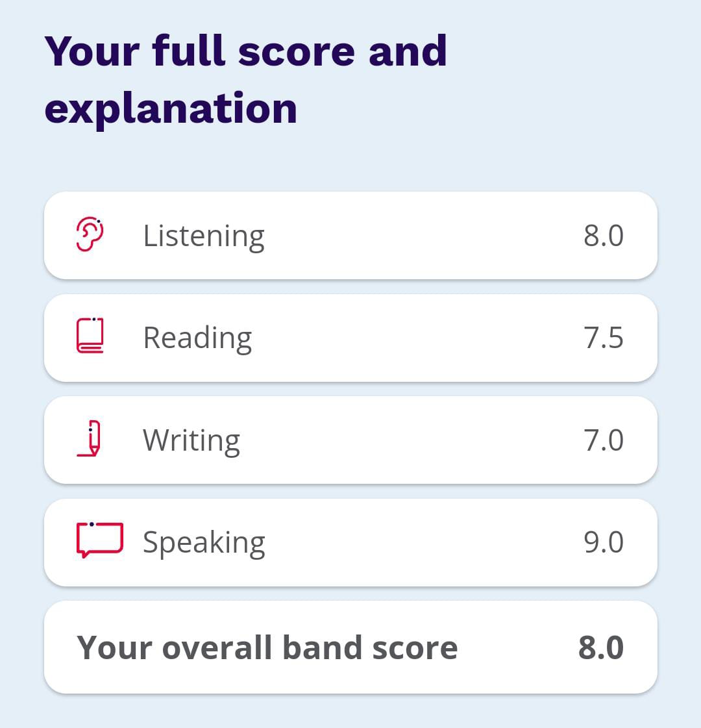The image size is (701, 728).
Task: Click the pen icon beside Writing
Action: click(91, 440)
